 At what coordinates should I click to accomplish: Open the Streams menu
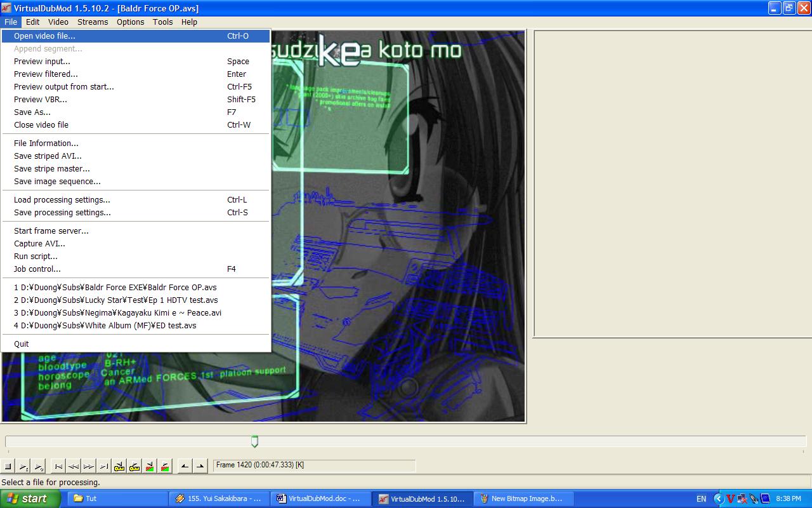tap(93, 22)
